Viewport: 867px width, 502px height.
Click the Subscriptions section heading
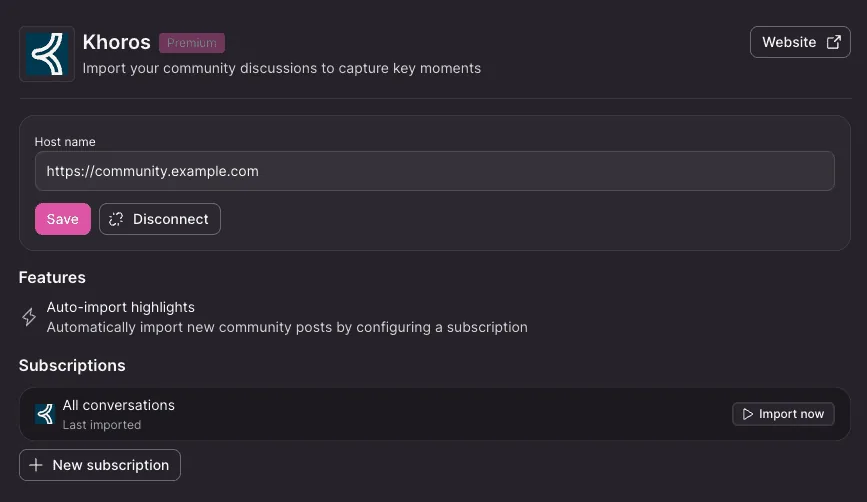(x=72, y=365)
